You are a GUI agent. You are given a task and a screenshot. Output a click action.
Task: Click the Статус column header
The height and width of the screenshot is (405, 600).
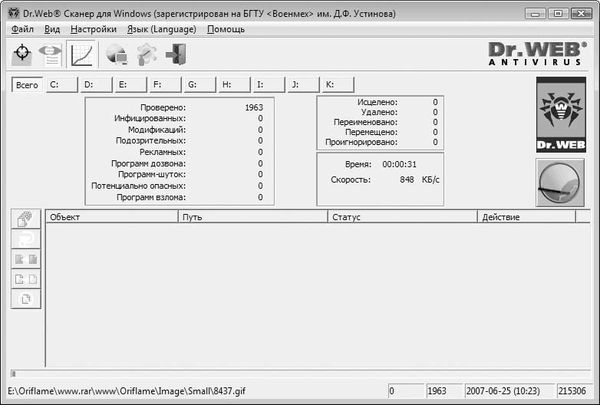tap(402, 216)
